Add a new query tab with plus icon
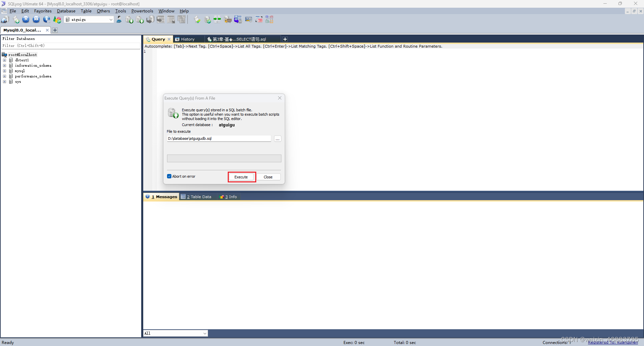The width and height of the screenshot is (644, 346). click(x=285, y=39)
